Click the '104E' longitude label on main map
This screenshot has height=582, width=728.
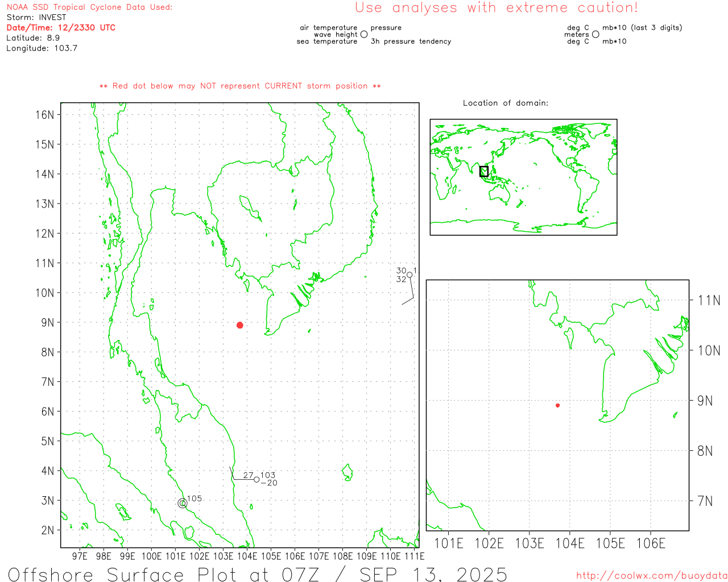click(x=247, y=556)
